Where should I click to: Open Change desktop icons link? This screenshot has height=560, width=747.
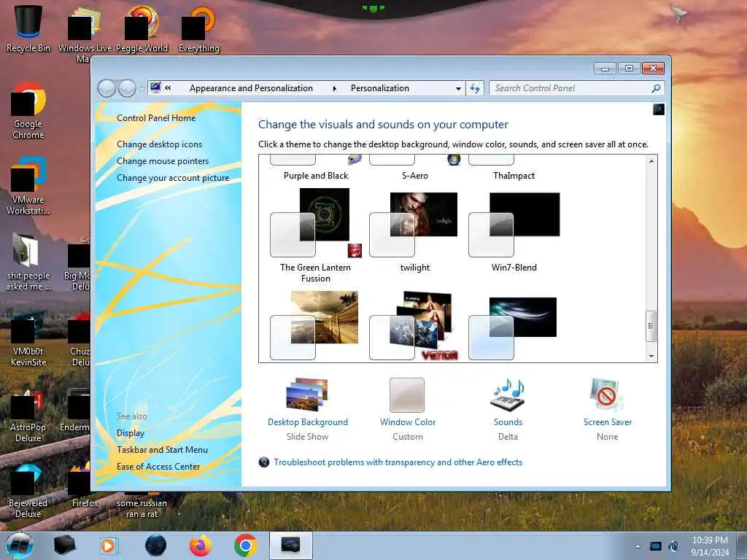tap(159, 144)
